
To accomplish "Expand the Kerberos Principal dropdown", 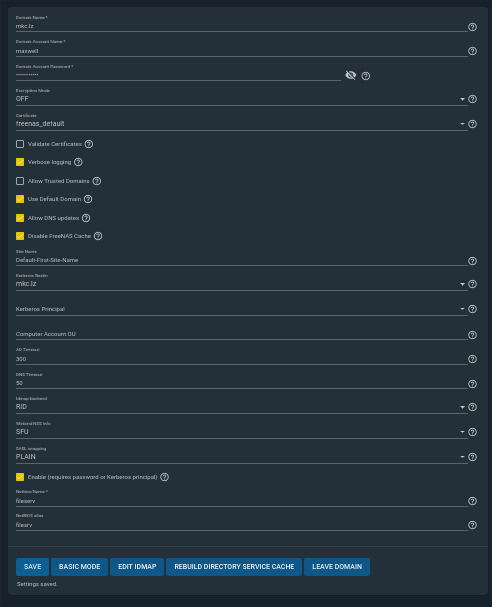I will pyautogui.click(x=241, y=309).
